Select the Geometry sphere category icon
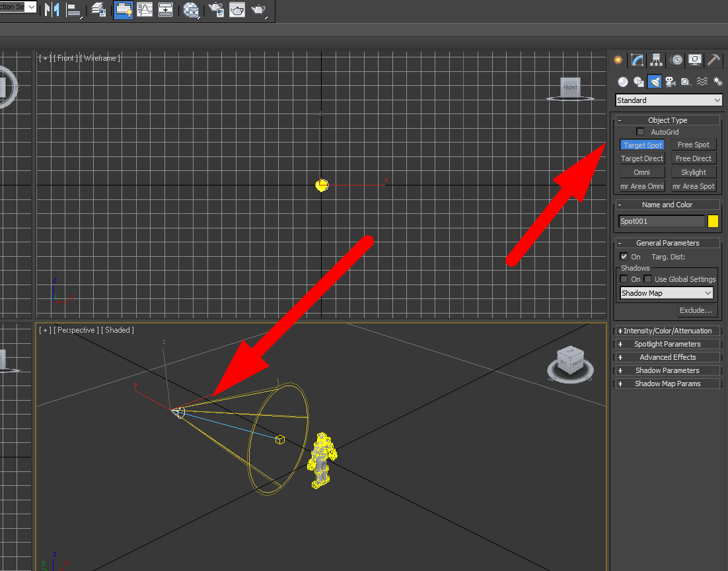 (x=622, y=82)
